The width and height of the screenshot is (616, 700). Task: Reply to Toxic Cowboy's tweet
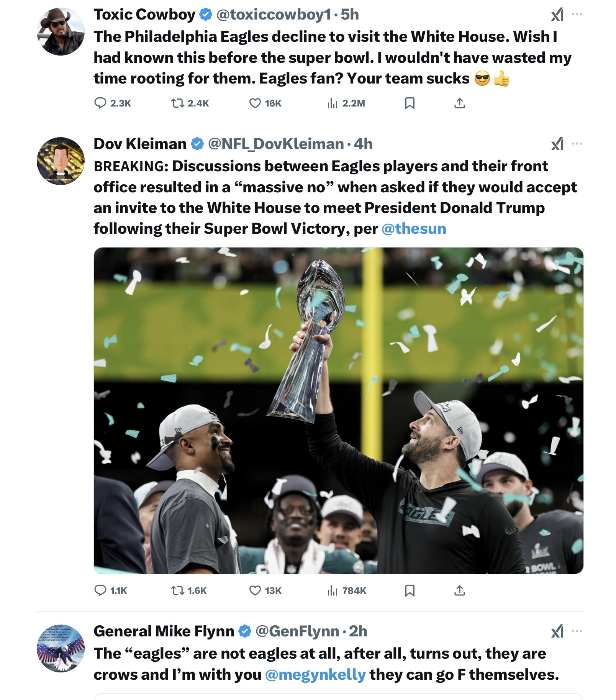(100, 103)
